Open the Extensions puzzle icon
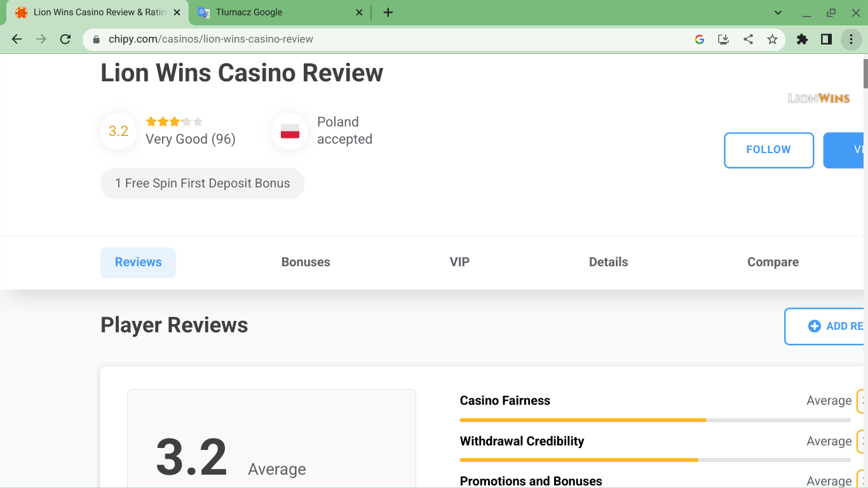 click(x=802, y=39)
